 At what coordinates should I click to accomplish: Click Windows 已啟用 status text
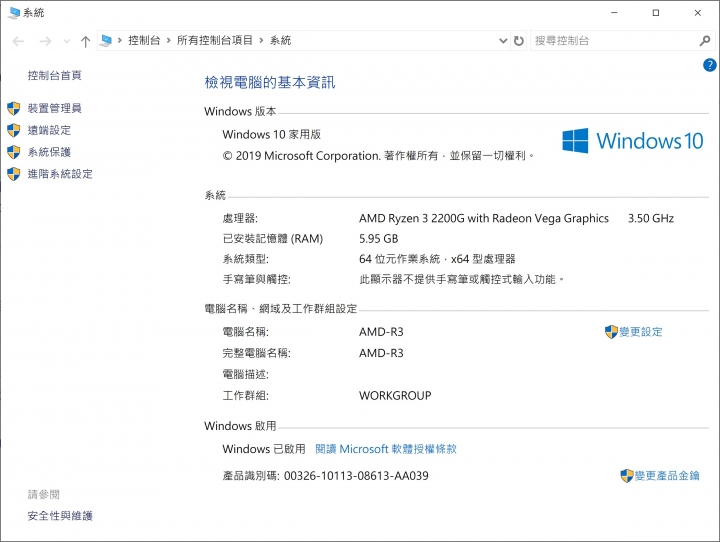tap(264, 449)
